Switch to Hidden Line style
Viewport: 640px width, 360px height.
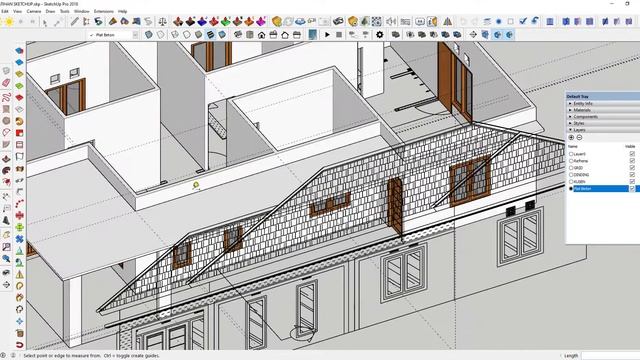pyautogui.click(x=187, y=35)
